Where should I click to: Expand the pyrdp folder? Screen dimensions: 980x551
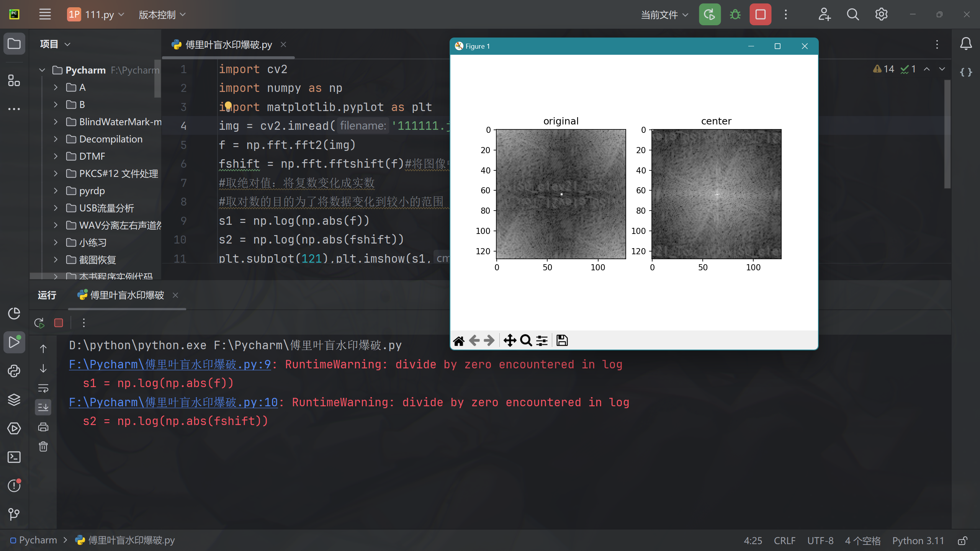coord(56,191)
